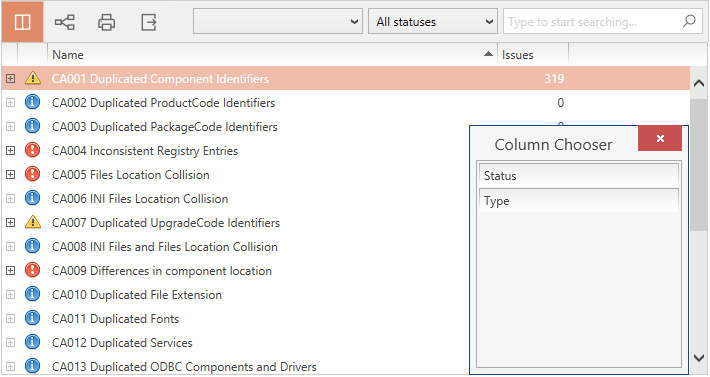Image resolution: width=710 pixels, height=377 pixels.
Task: Select the Status column in Column Chooser
Action: click(579, 176)
